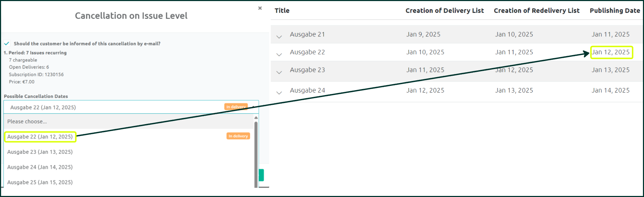This screenshot has width=644, height=197.
Task: Expand the Ausgabe 24 table row chevron
Action: (x=279, y=92)
